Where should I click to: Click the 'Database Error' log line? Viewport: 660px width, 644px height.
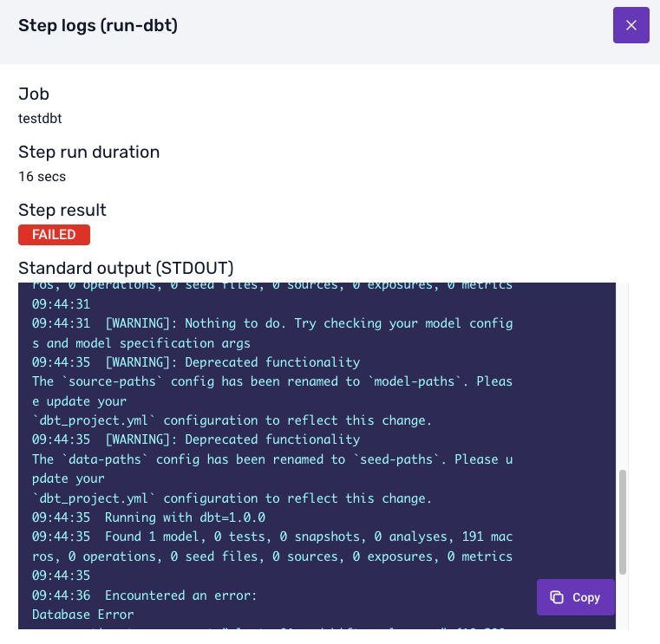tap(83, 615)
